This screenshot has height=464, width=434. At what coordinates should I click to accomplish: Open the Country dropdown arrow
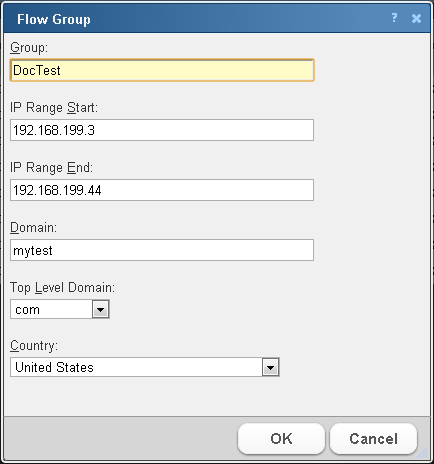(270, 368)
